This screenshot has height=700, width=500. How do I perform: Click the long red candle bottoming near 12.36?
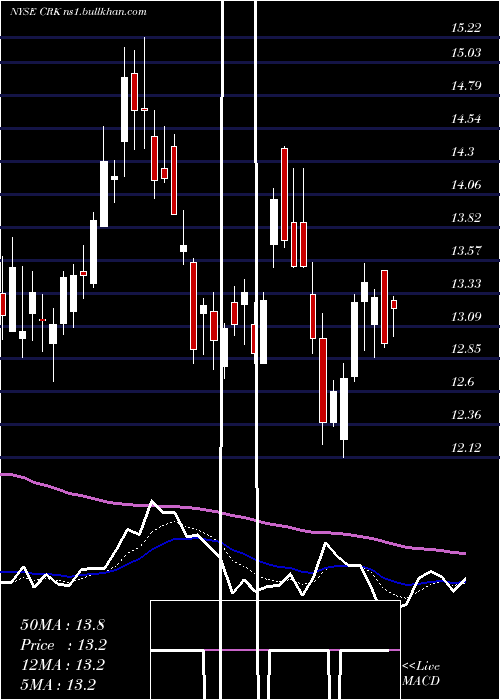323,380
